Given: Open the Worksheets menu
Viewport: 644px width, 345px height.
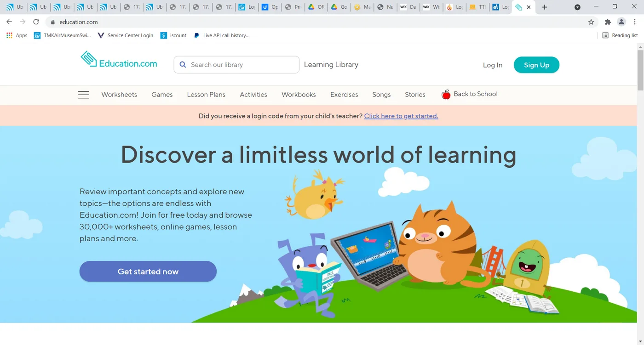Looking at the screenshot, I should 119,95.
